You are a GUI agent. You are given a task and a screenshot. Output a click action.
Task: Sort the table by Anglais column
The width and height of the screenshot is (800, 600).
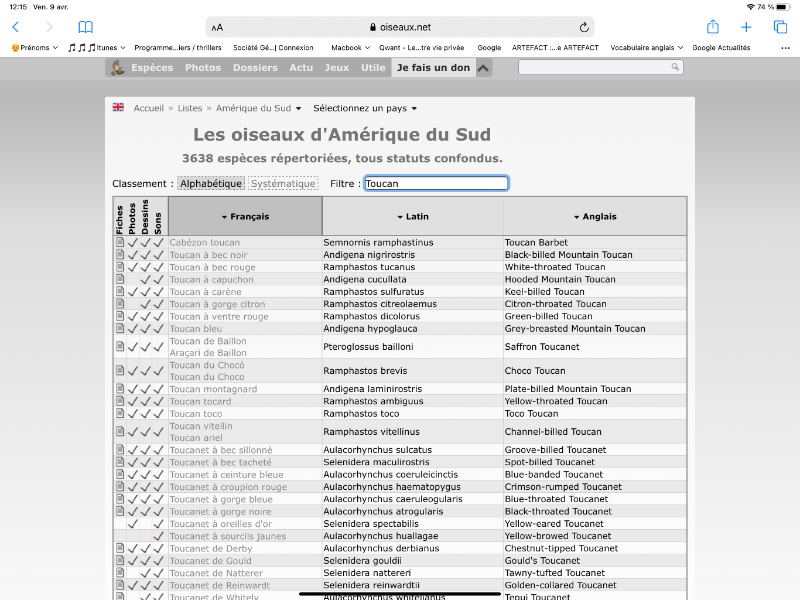click(595, 216)
